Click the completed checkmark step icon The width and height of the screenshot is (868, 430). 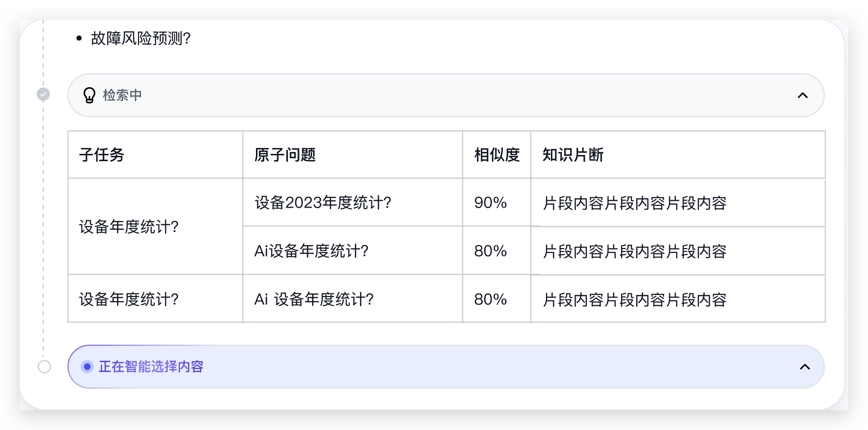[x=43, y=94]
